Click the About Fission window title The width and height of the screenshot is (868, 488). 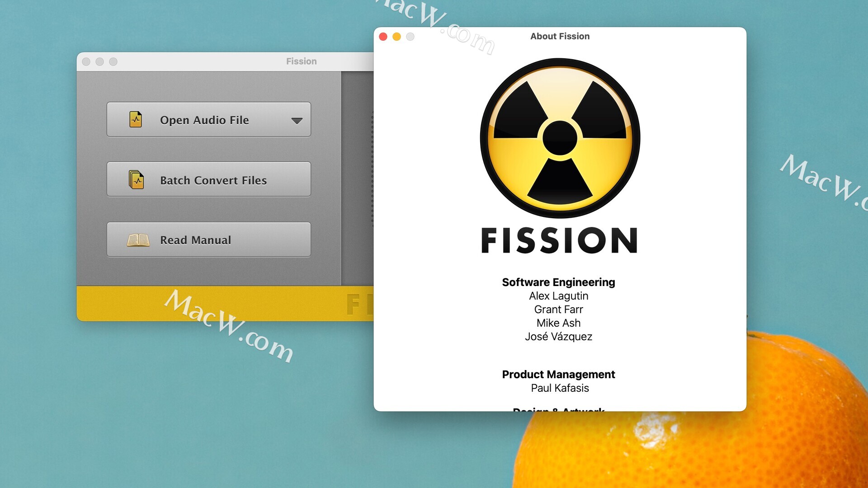coord(560,36)
